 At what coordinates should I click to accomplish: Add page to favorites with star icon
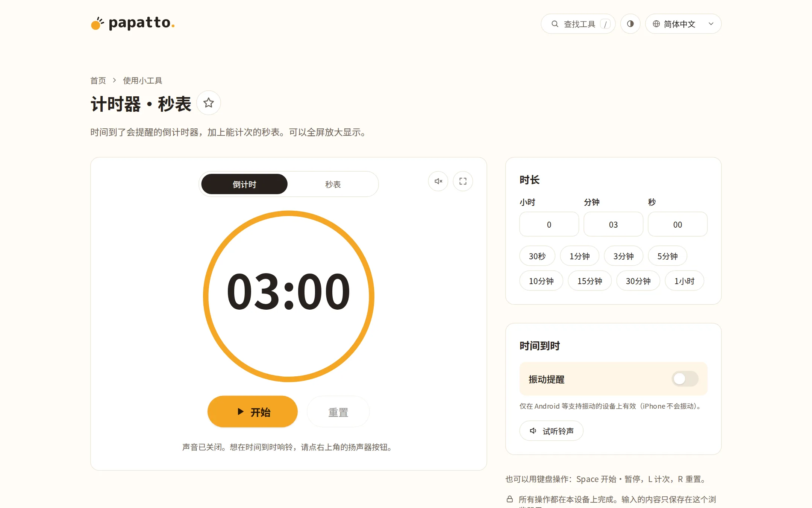209,103
